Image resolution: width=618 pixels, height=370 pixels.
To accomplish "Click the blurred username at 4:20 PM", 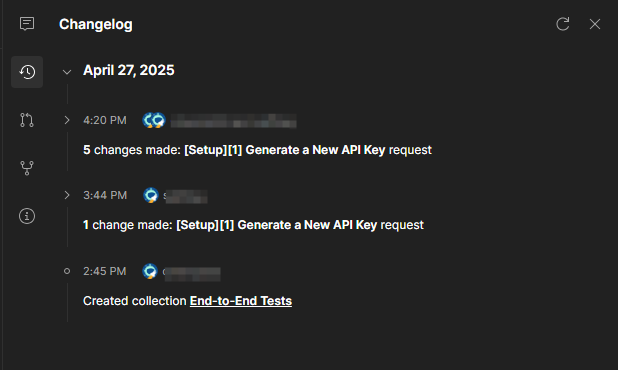I will (x=234, y=121).
